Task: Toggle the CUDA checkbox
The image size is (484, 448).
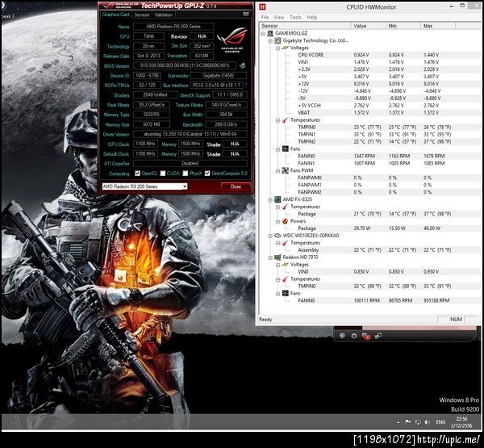Action: (163, 174)
